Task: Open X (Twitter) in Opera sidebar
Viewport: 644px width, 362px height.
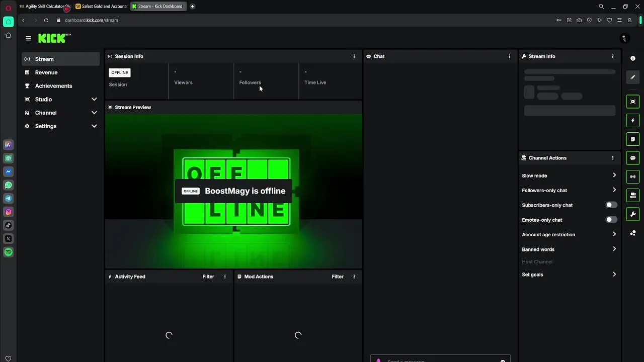Action: (8, 239)
